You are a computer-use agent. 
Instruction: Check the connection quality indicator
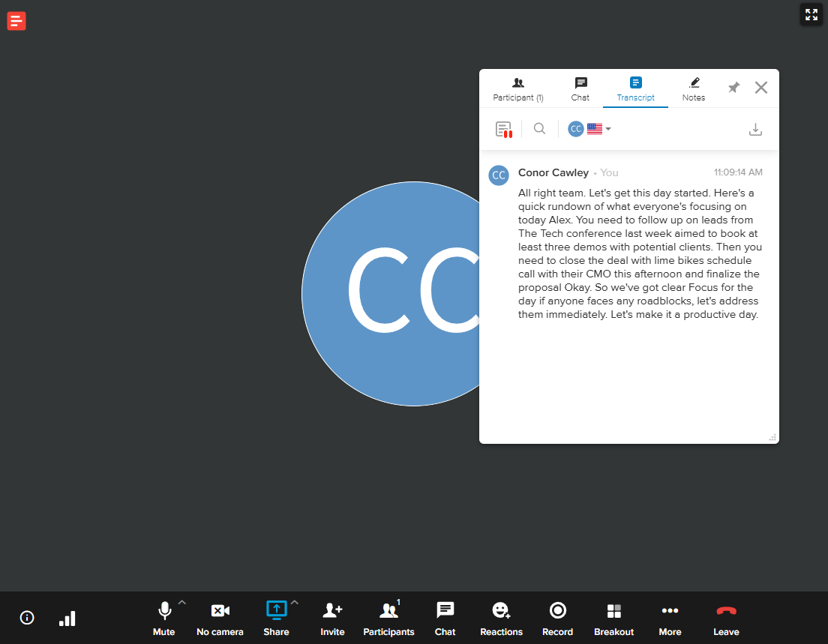(67, 618)
